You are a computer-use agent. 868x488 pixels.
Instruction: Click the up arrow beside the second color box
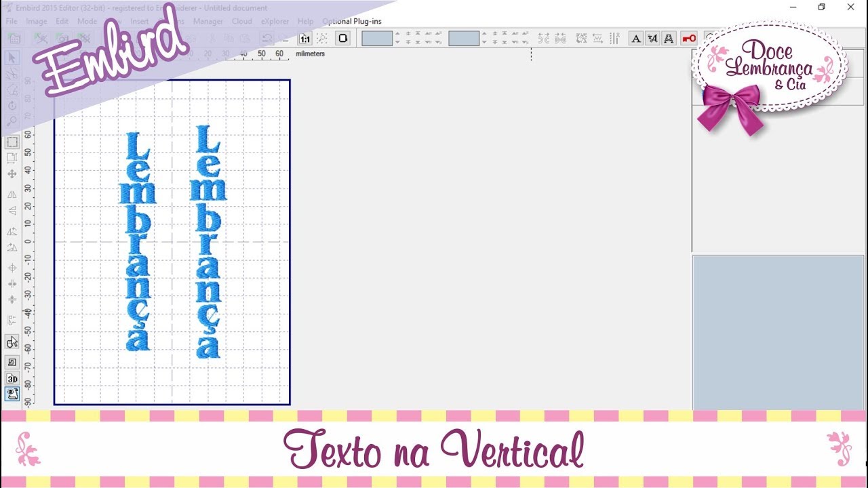pyautogui.click(x=484, y=33)
